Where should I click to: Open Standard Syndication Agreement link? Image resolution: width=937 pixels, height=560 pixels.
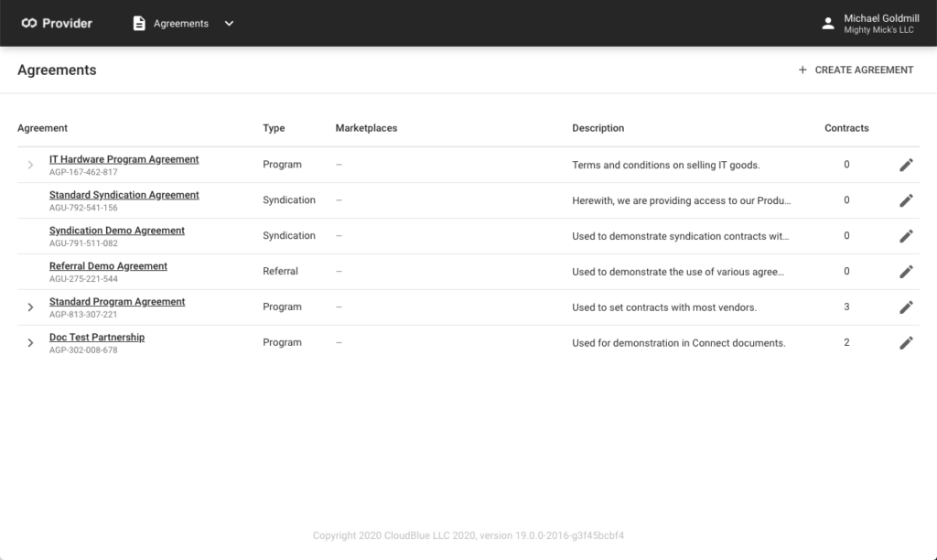tap(124, 195)
